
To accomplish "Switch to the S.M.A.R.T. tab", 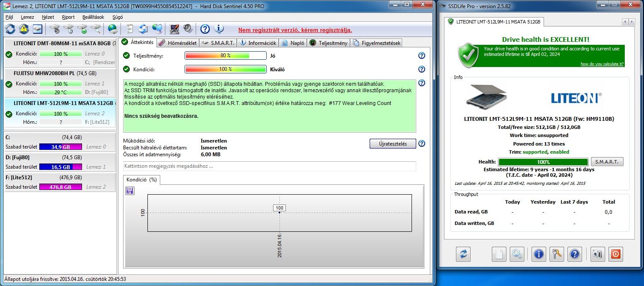I will click(x=218, y=43).
